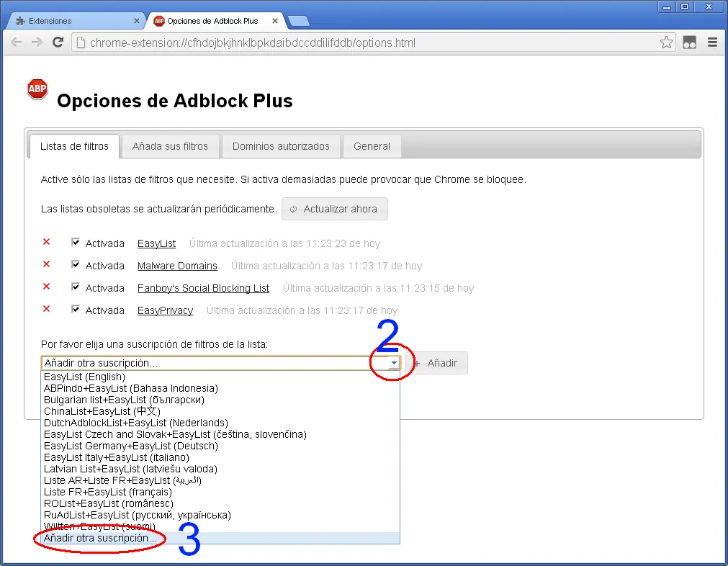Image resolution: width=728 pixels, height=566 pixels.
Task: Switch to the Extensiones browser tab
Action: pyautogui.click(x=74, y=21)
